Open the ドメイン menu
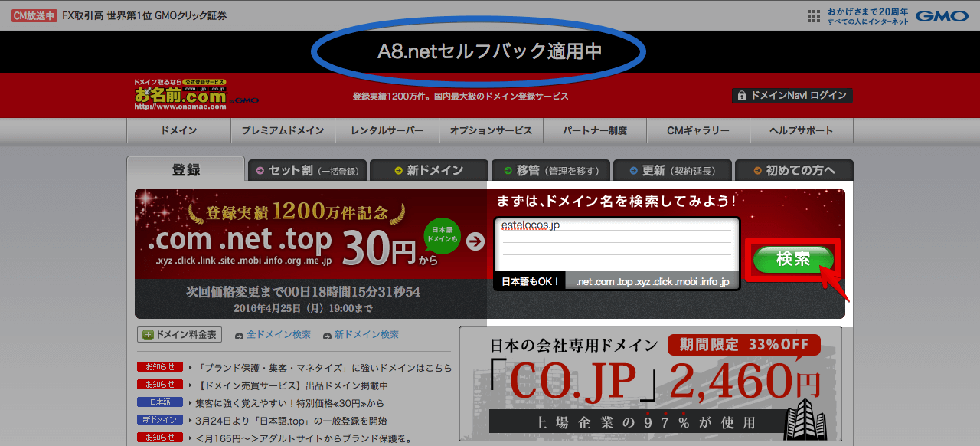The width and height of the screenshot is (980, 446). 178,130
